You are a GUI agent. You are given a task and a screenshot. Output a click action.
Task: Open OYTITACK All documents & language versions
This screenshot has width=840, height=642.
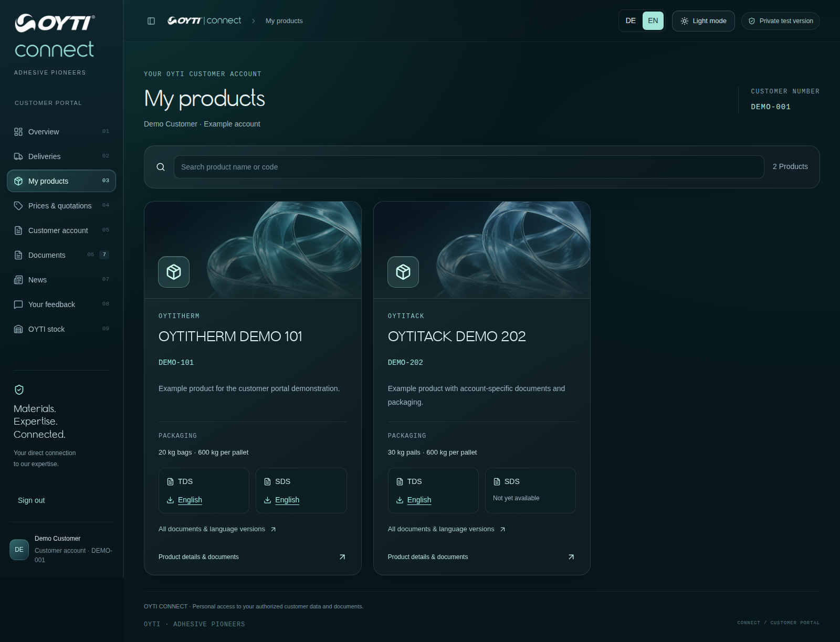pyautogui.click(x=446, y=529)
